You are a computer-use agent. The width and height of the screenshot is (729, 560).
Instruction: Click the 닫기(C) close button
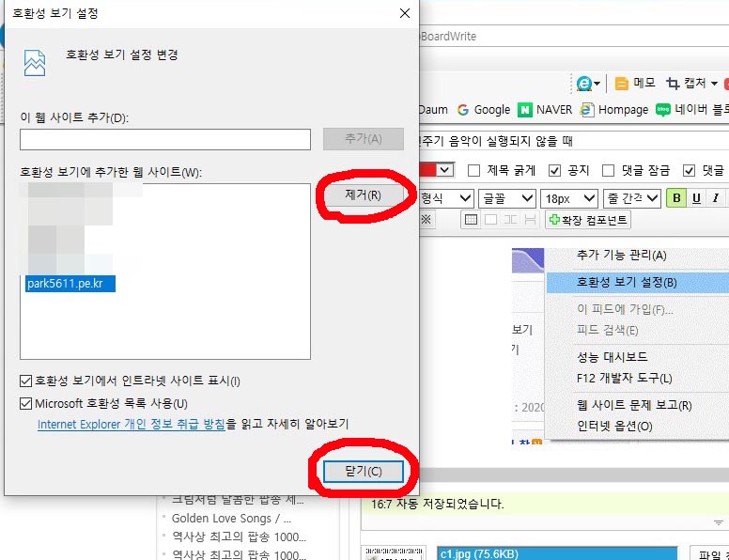click(x=364, y=472)
